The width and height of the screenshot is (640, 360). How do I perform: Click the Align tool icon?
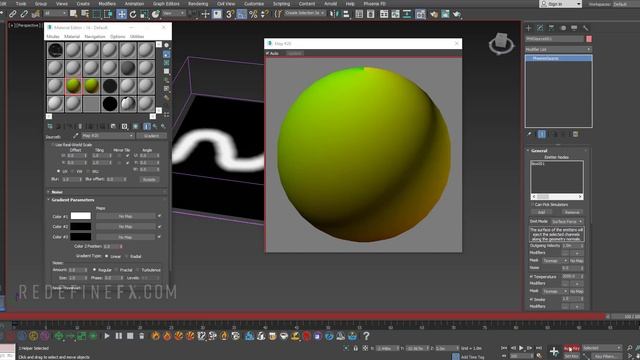[346, 14]
